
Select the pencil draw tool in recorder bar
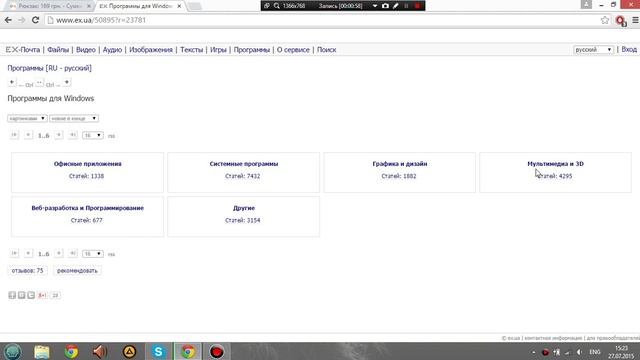point(396,6)
